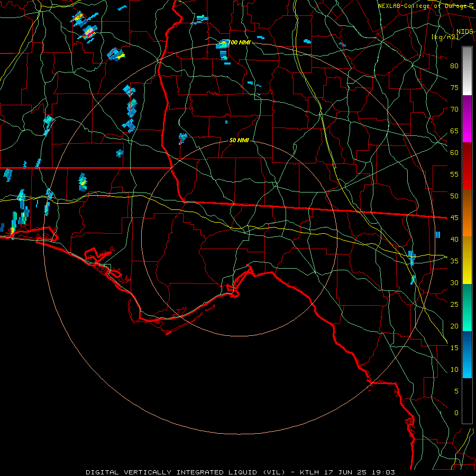This screenshot has height=476, width=476.
Task: Click the NIDS label above legend
Action: [464, 32]
